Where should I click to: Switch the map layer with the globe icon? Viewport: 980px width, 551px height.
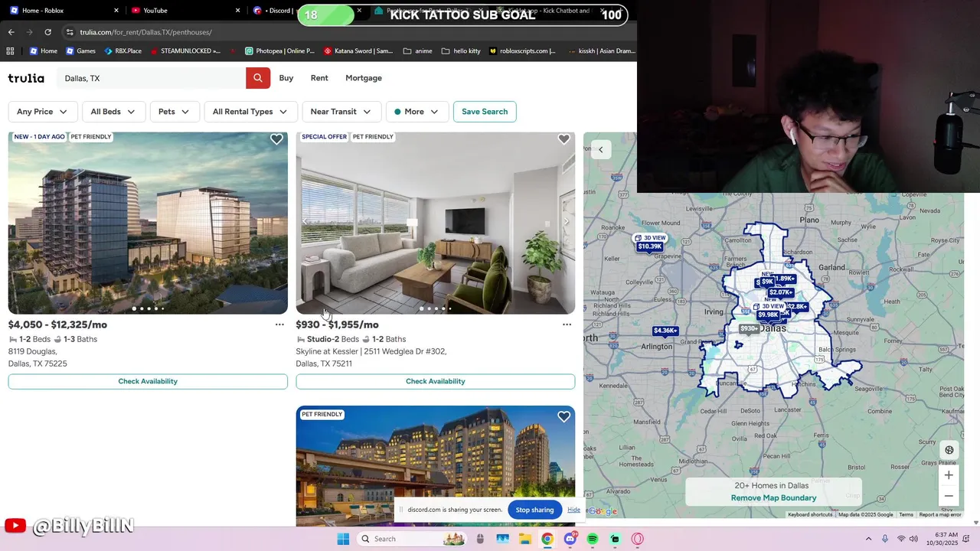pyautogui.click(x=949, y=450)
